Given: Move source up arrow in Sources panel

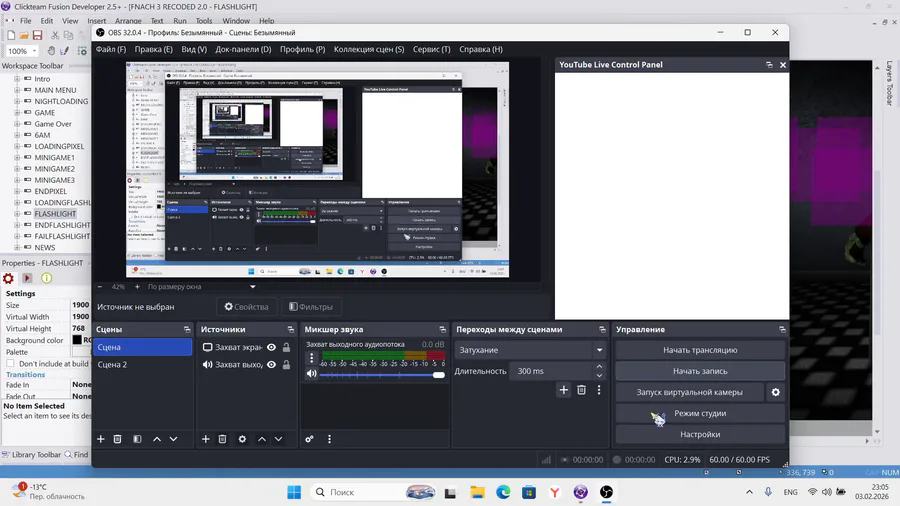Looking at the screenshot, I should (x=262, y=439).
